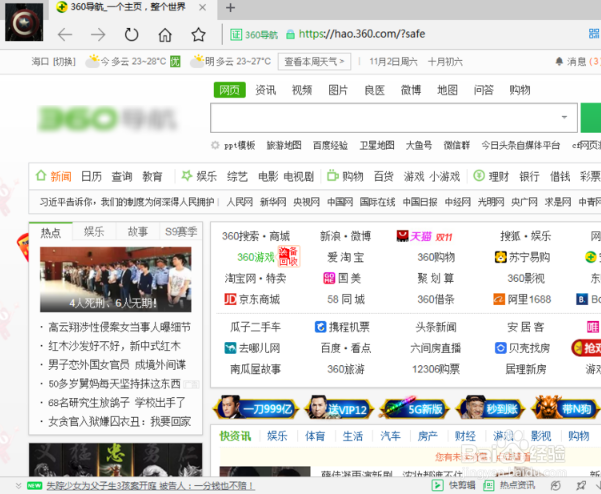Switch to the S9赛季 news tab
Viewport: 601px width, 494px height.
(181, 231)
